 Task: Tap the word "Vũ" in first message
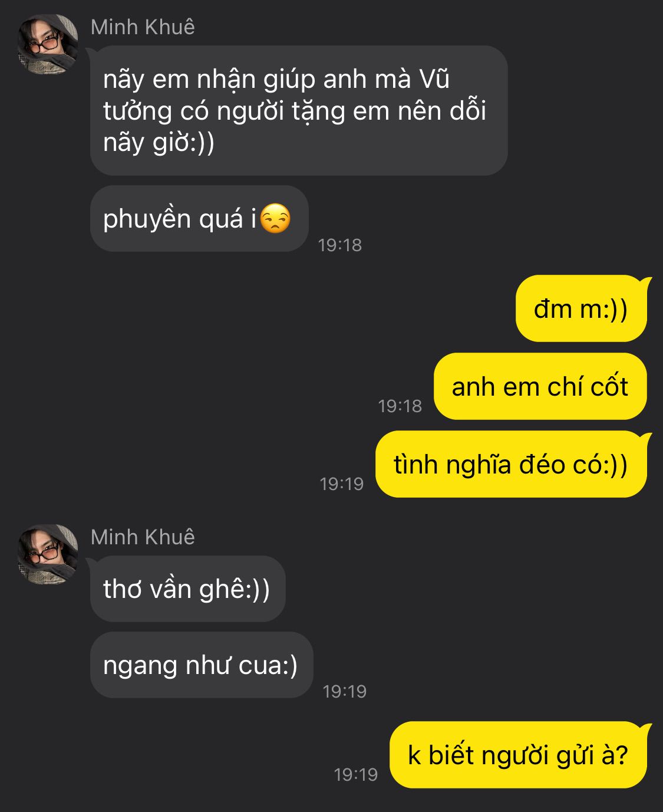(x=434, y=79)
